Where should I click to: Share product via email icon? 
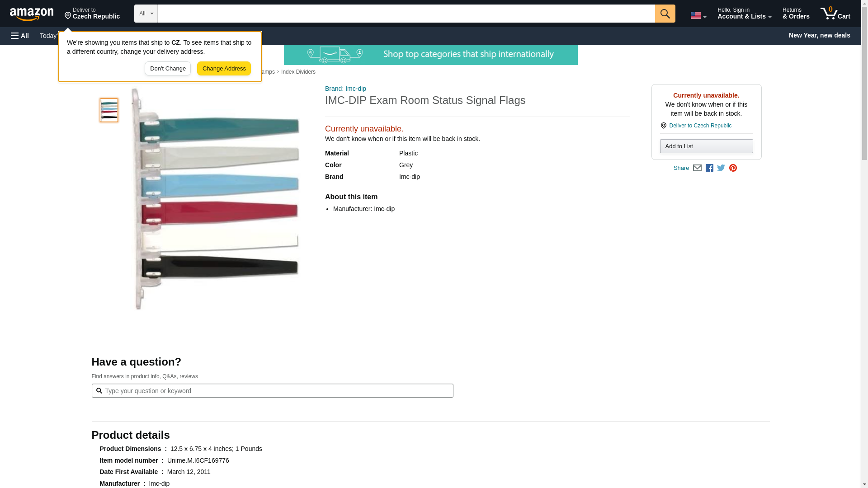coord(697,168)
